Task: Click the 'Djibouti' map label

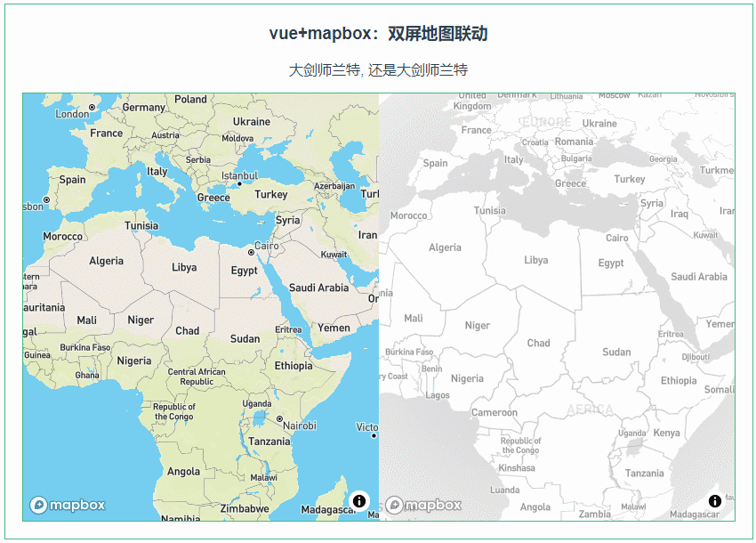Action: tap(696, 357)
